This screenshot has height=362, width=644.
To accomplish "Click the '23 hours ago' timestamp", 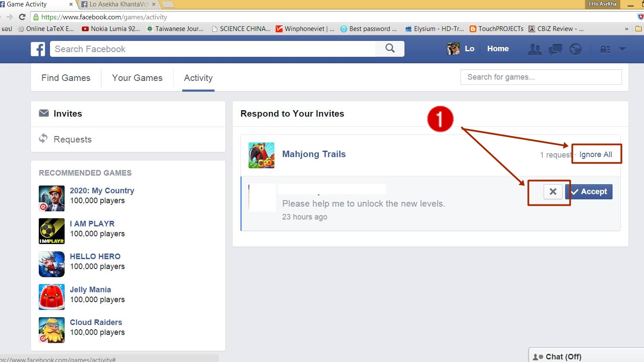I will 305,217.
